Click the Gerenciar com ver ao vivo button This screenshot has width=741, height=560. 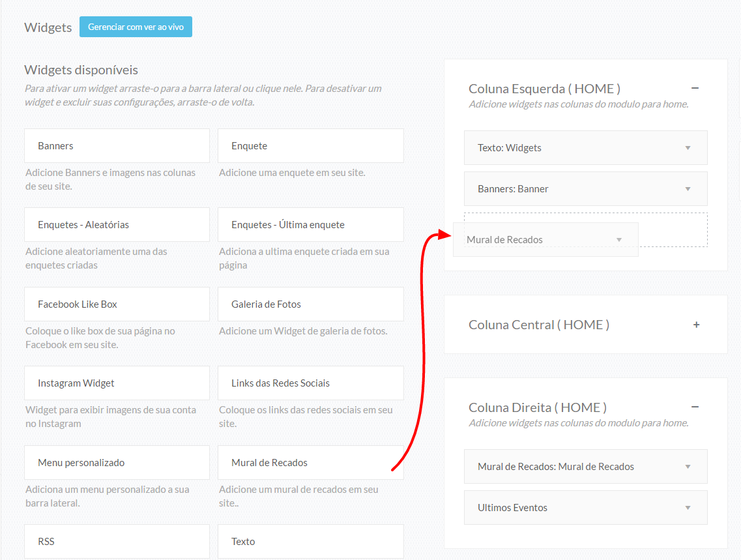[x=136, y=27]
